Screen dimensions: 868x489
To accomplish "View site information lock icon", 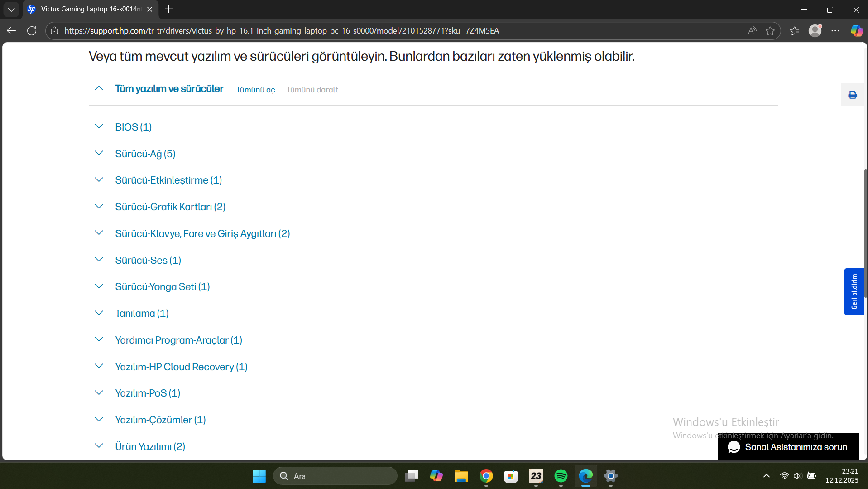I will [54, 31].
